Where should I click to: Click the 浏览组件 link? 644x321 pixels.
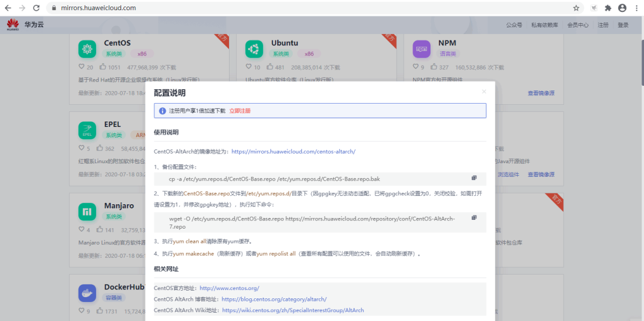coord(509,174)
